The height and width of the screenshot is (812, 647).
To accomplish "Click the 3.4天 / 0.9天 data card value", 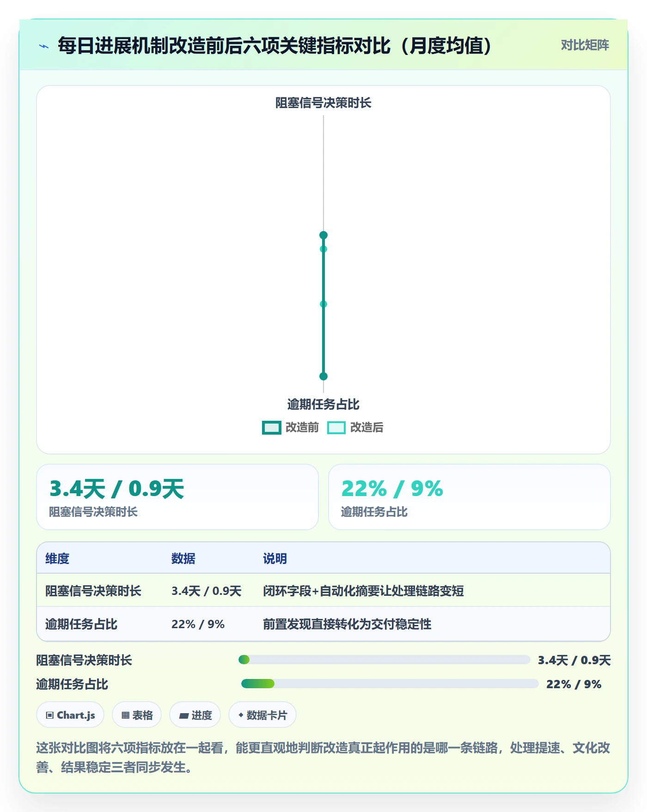I will tap(117, 489).
